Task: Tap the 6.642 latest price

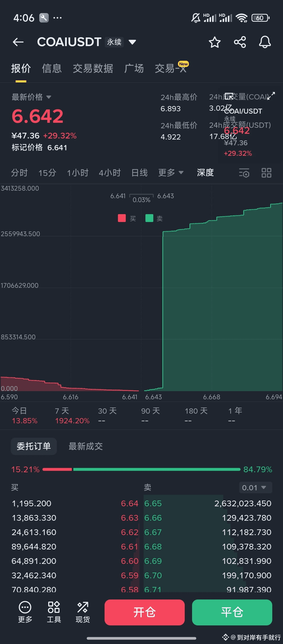Action: point(37,116)
